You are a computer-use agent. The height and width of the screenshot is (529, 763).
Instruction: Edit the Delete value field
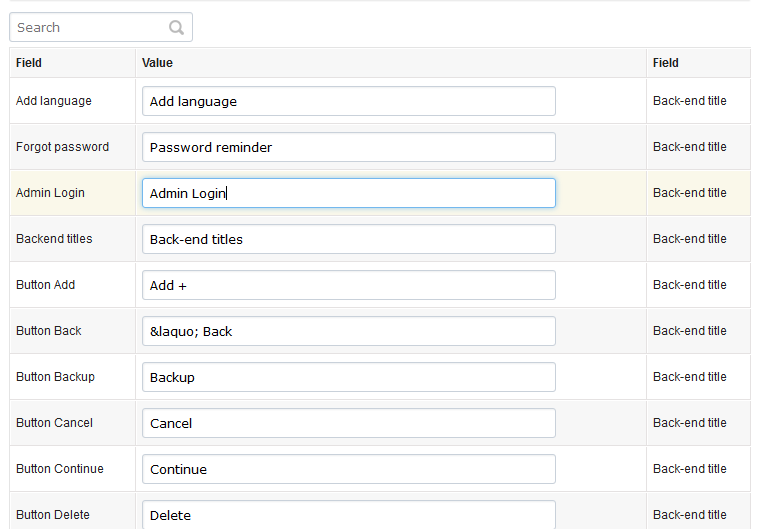point(348,514)
